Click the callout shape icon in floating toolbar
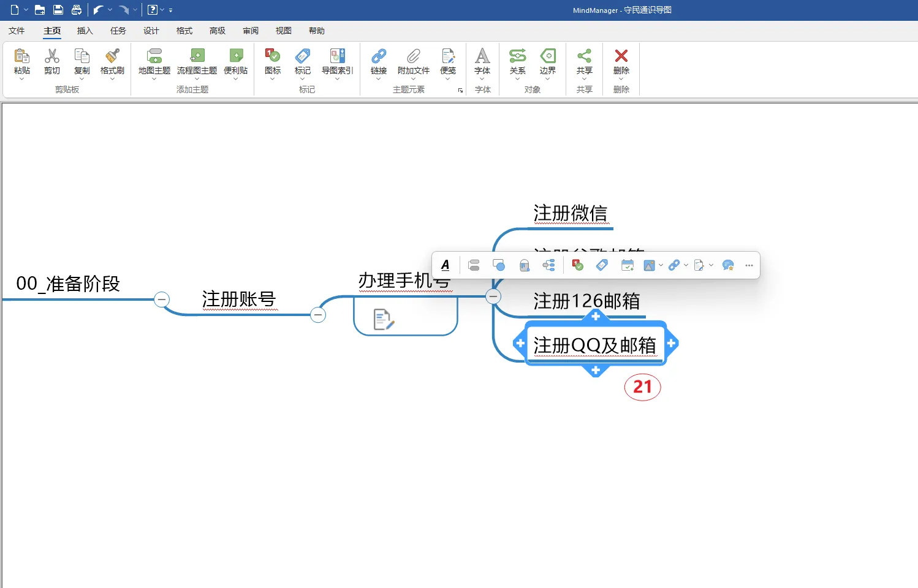Viewport: 918px width, 588px height. [x=499, y=265]
